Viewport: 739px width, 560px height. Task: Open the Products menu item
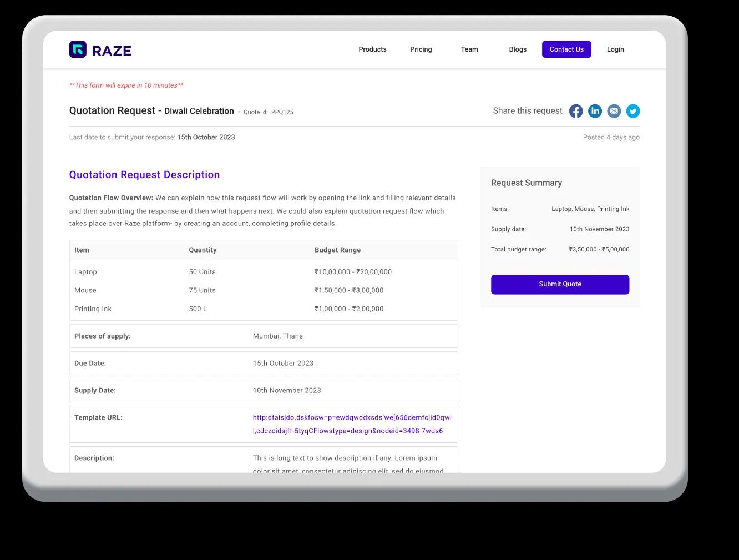372,49
